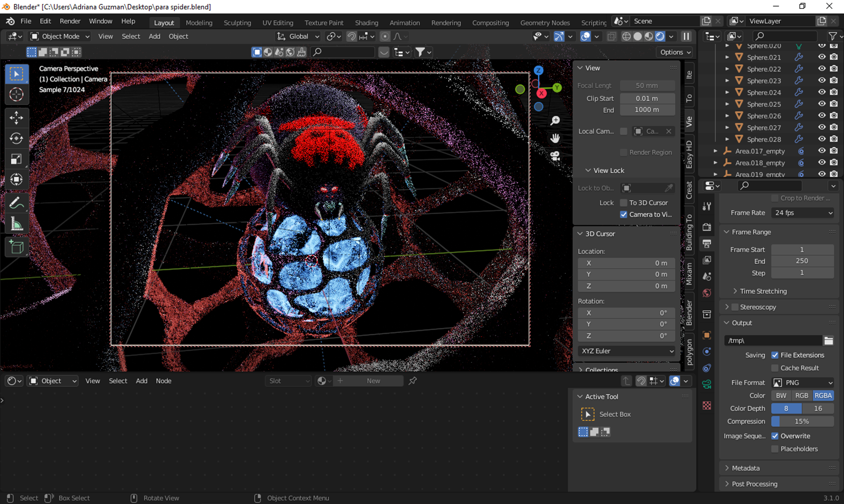
Task: Open PNG file format dropdown
Action: point(803,383)
